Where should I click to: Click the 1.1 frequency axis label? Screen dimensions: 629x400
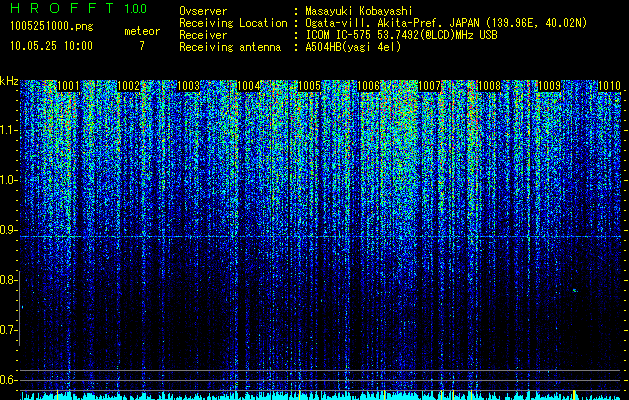(8, 130)
